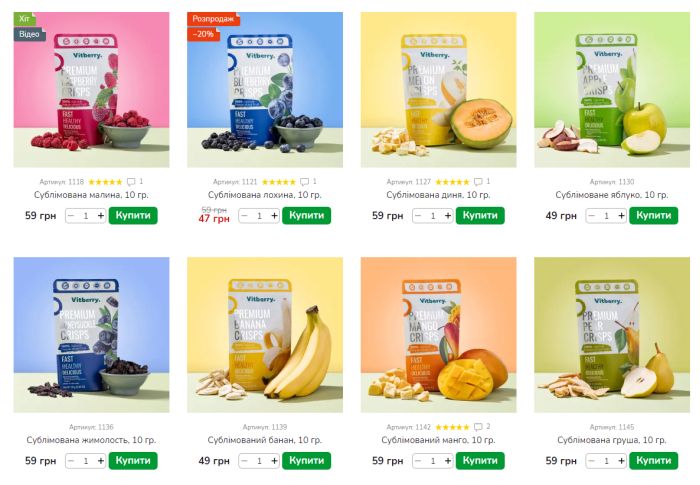This screenshot has height=485, width=700.
Task: Open the comments icon for Сублімований манго
Action: coord(478,427)
